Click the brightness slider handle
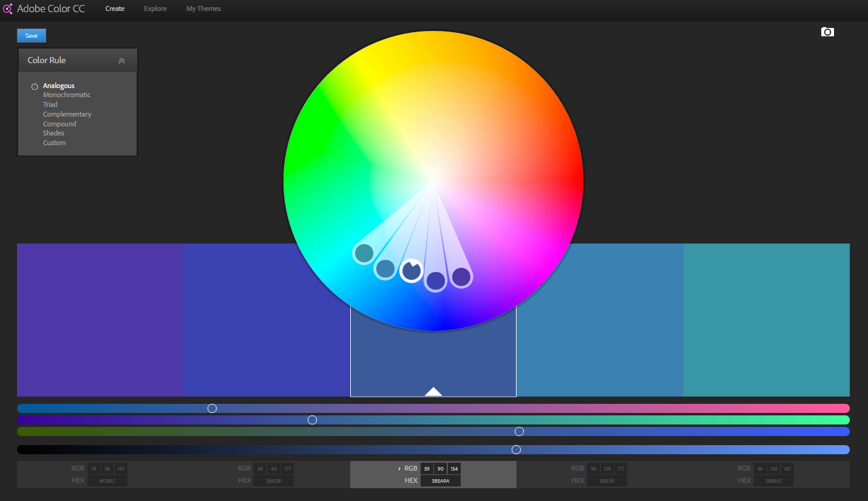Image resolution: width=868 pixels, height=501 pixels. (x=516, y=450)
